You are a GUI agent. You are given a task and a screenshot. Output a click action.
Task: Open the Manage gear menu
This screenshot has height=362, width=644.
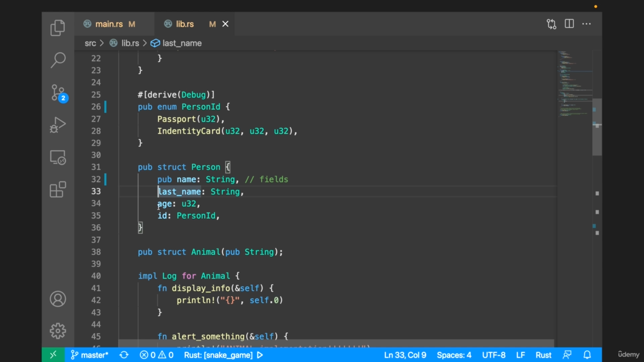[x=58, y=330]
